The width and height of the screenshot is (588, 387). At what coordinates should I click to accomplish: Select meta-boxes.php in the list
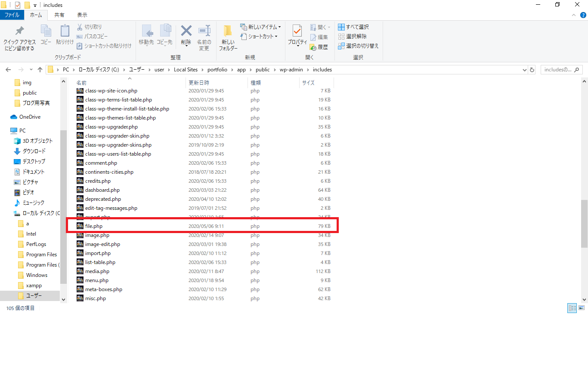(104, 289)
